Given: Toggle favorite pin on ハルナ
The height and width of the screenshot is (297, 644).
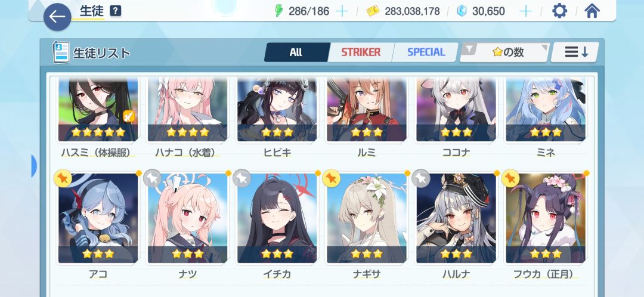Looking at the screenshot, I should tap(421, 178).
